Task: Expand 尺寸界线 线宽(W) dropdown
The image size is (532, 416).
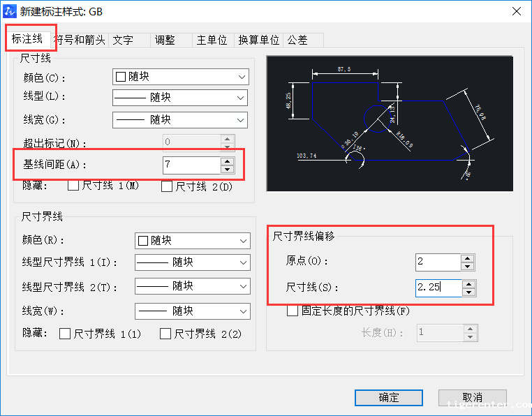Action: click(x=192, y=311)
